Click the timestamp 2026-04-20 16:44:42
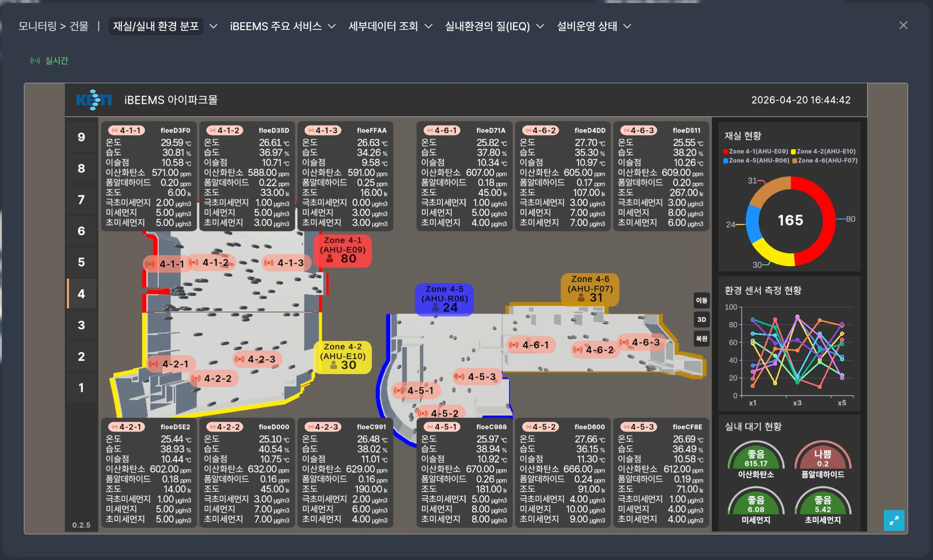The width and height of the screenshot is (933, 560). (x=801, y=100)
